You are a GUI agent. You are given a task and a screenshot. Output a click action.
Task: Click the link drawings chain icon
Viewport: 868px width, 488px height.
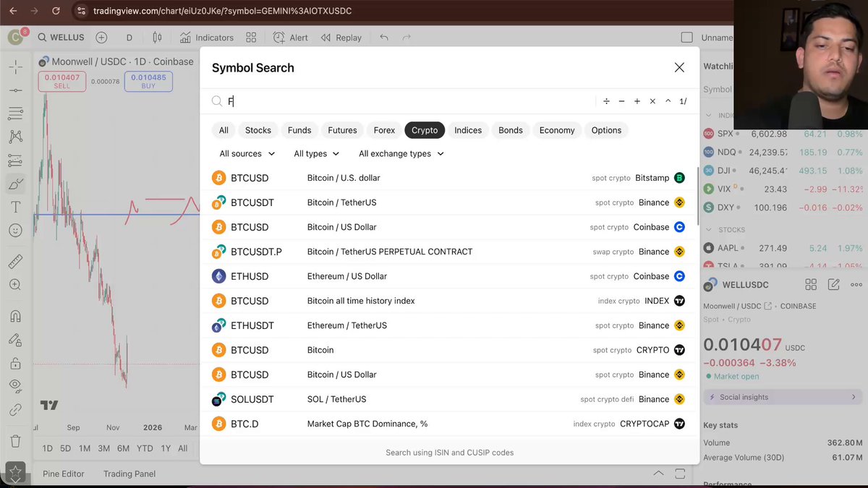15,410
